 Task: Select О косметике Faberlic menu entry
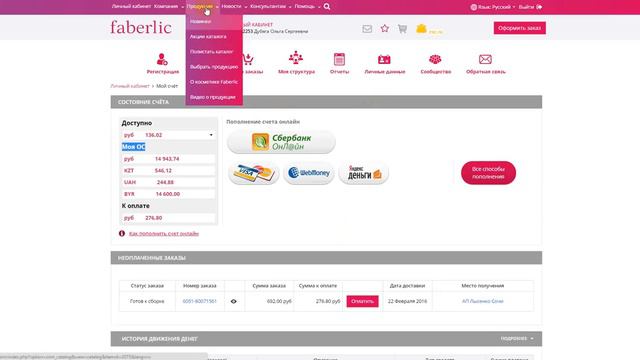click(214, 82)
